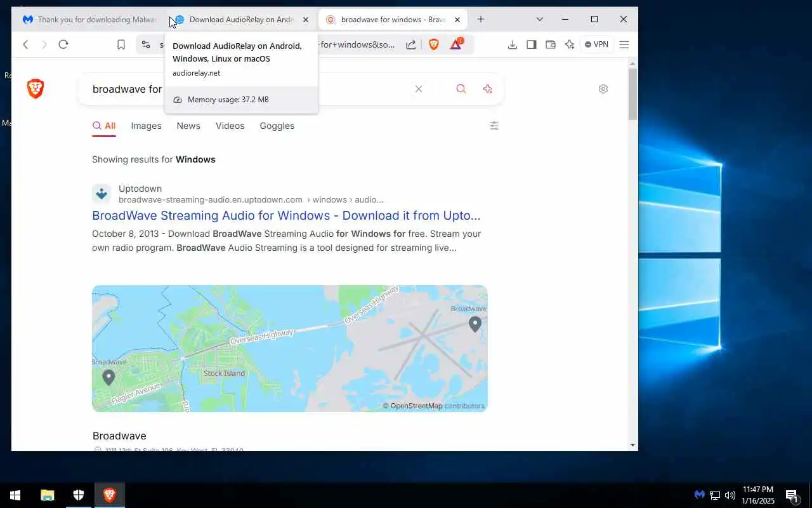Clear the search query text
The height and width of the screenshot is (508, 812).
(419, 89)
